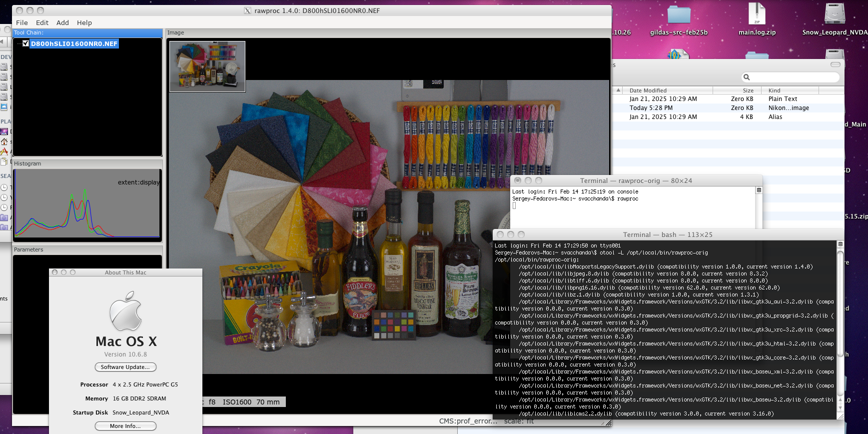Click the back arrow in the left Finder window
Viewport: 868px width, 434px height.
click(x=2, y=43)
